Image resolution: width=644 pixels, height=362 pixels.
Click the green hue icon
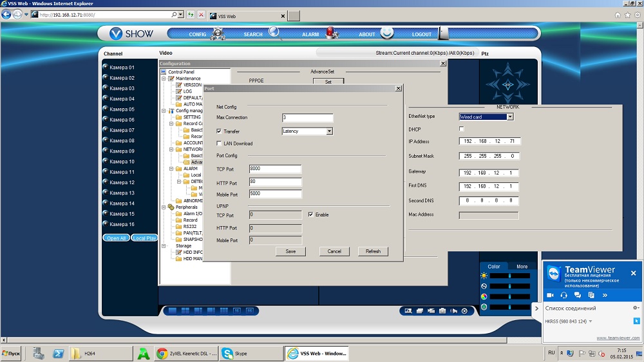pos(484,307)
